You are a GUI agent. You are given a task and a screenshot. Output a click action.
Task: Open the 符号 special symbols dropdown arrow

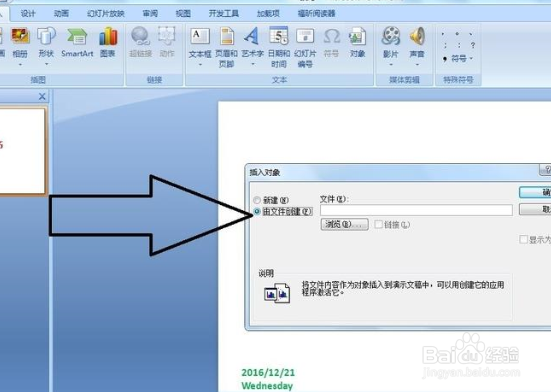471,58
